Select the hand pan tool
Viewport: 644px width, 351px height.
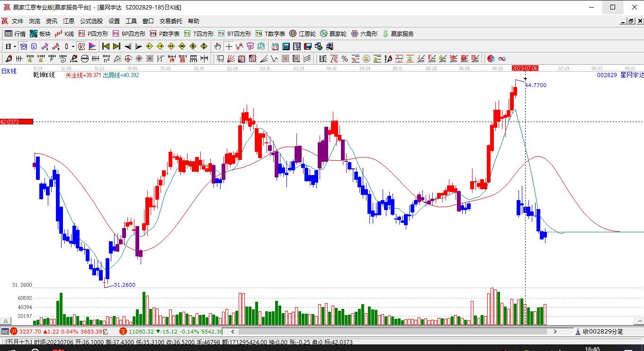(217, 46)
